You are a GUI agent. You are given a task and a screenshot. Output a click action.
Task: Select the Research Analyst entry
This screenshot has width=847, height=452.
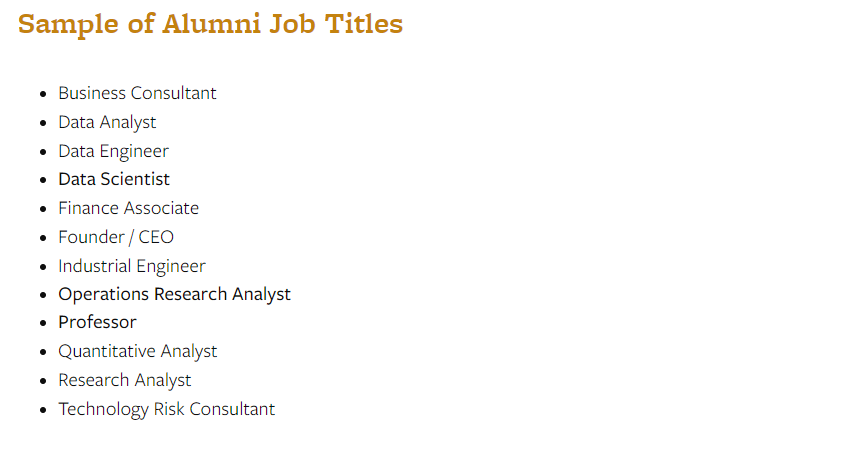pos(125,380)
